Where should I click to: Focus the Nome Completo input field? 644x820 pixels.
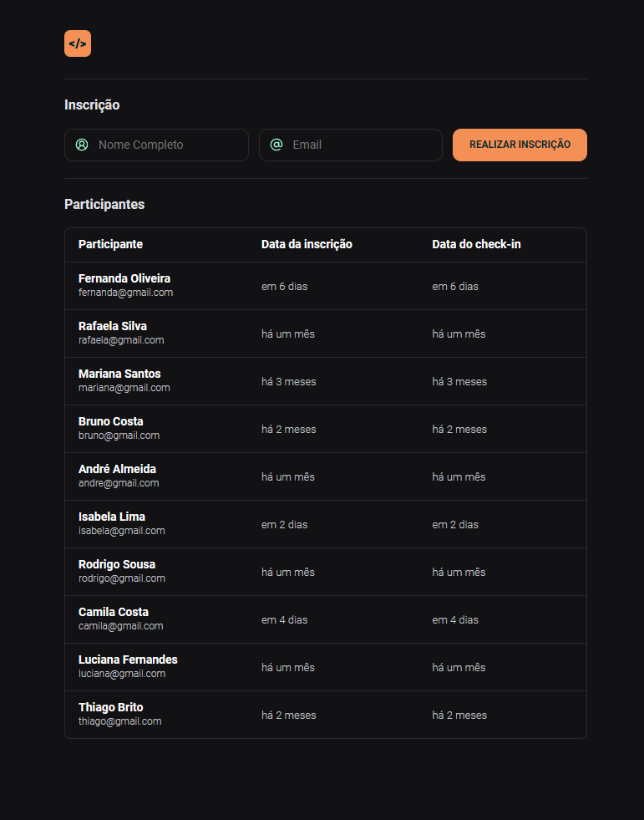click(156, 145)
